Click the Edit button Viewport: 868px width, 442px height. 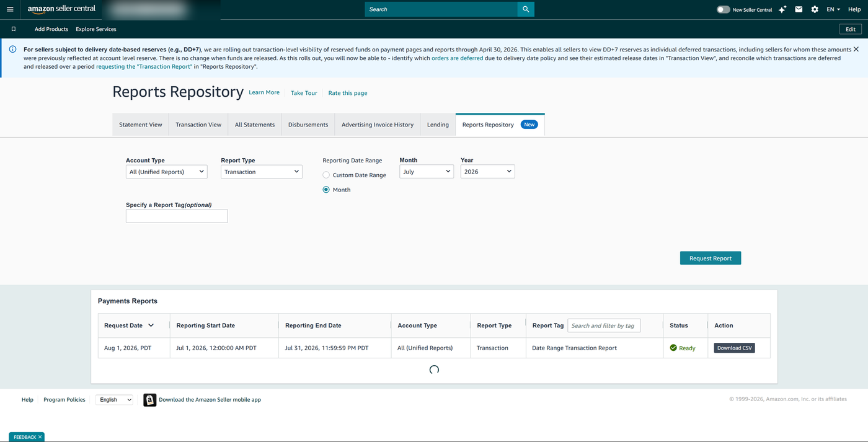tap(850, 29)
